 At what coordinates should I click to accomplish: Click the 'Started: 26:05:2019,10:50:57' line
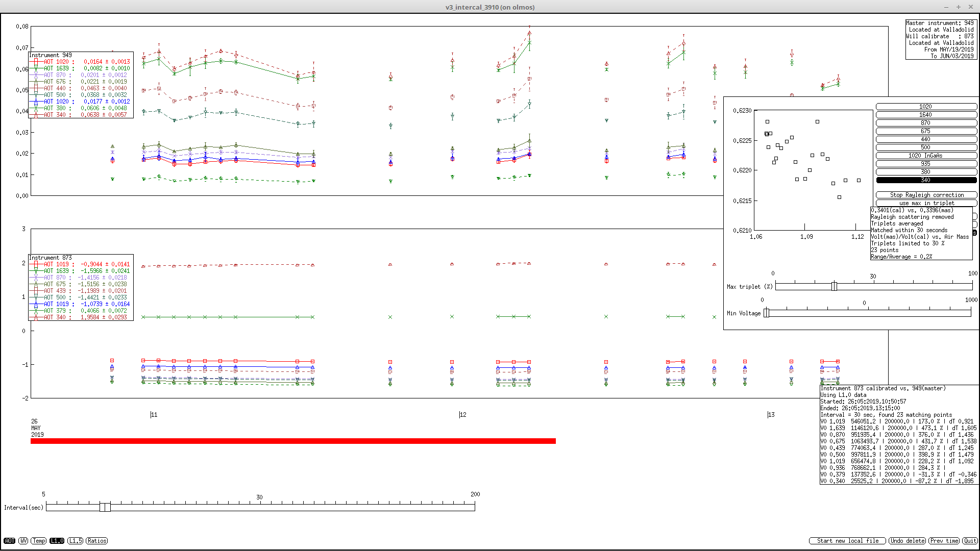[863, 402]
